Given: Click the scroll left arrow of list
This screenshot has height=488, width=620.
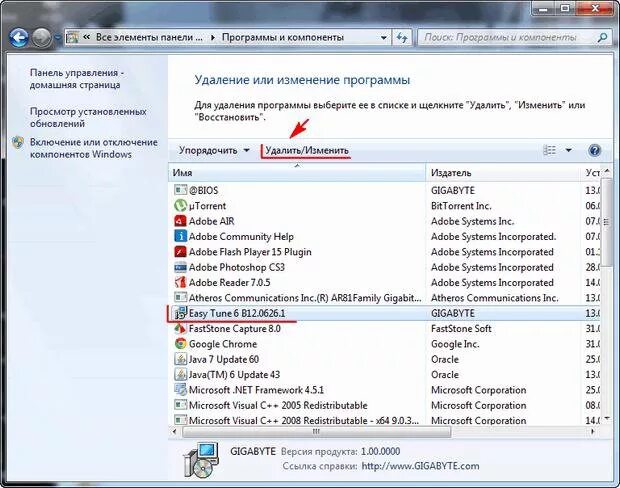Looking at the screenshot, I should pyautogui.click(x=174, y=431).
